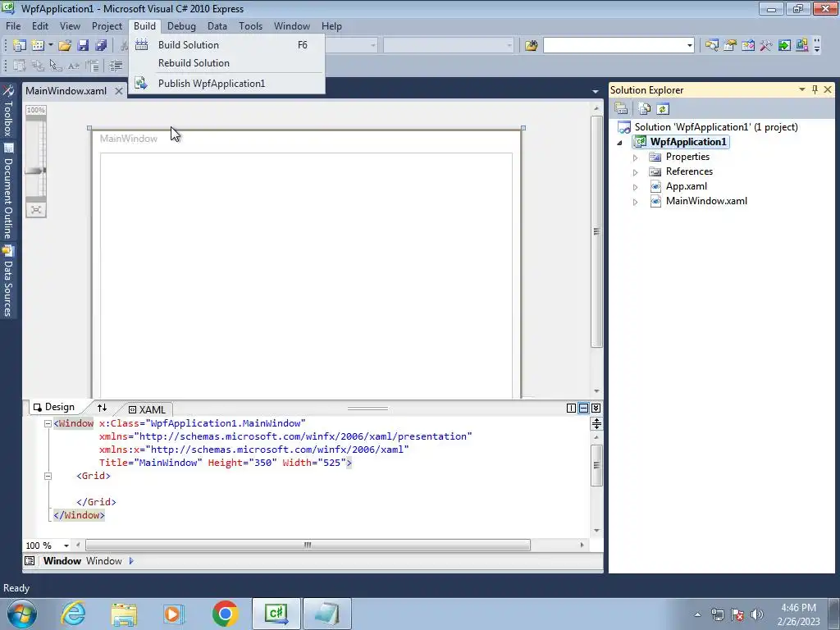The image size is (840, 630).
Task: Open the Toolbox hammer-and-wrench toolbar icon
Action: (766, 46)
